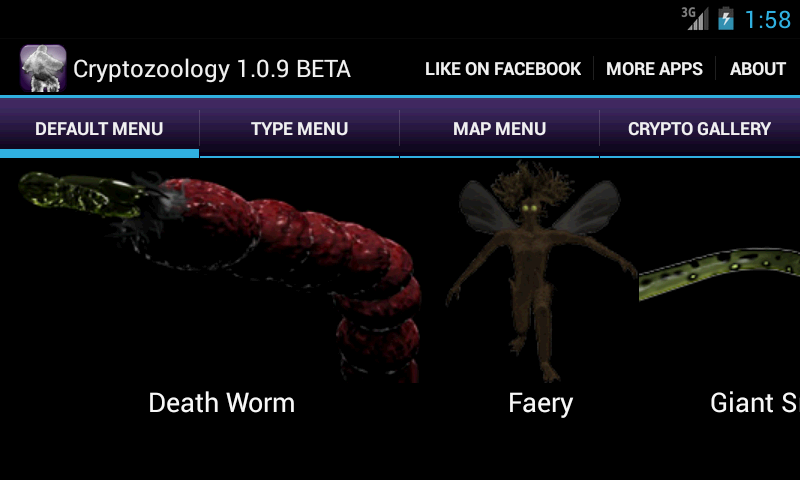Tap the 3G signal strength icon
This screenshot has height=480, width=800.
pos(695,19)
